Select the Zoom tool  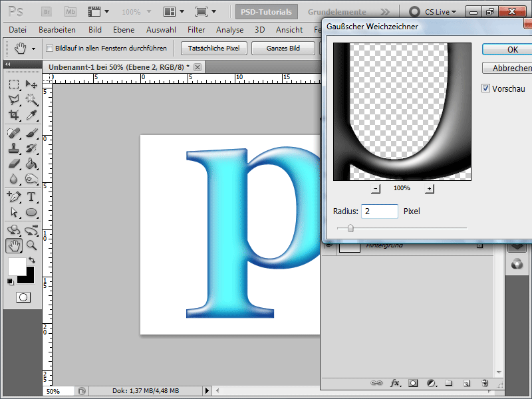(31, 245)
